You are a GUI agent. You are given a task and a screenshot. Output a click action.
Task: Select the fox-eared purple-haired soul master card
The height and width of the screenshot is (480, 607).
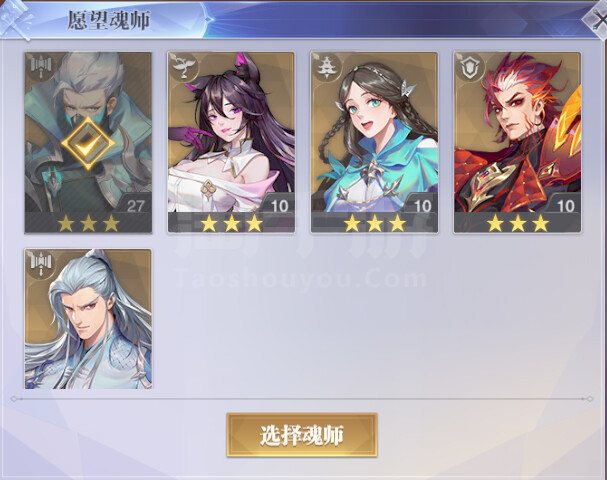(x=231, y=142)
